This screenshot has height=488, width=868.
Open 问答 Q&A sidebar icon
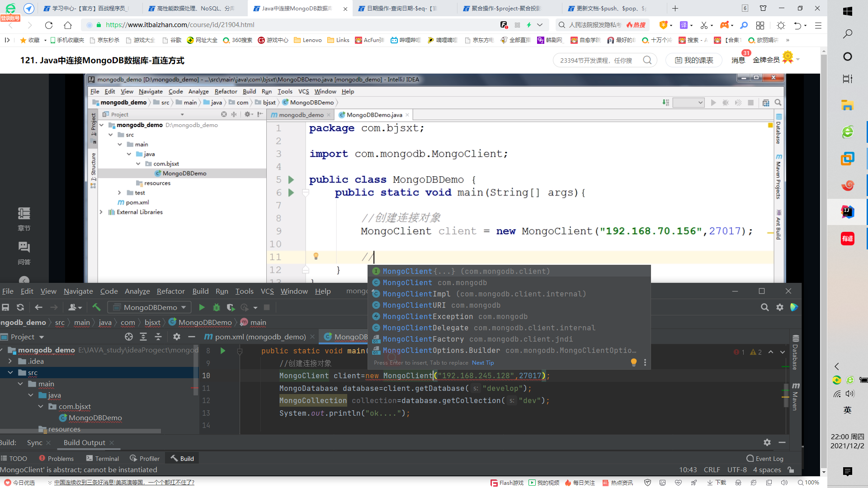coord(24,253)
